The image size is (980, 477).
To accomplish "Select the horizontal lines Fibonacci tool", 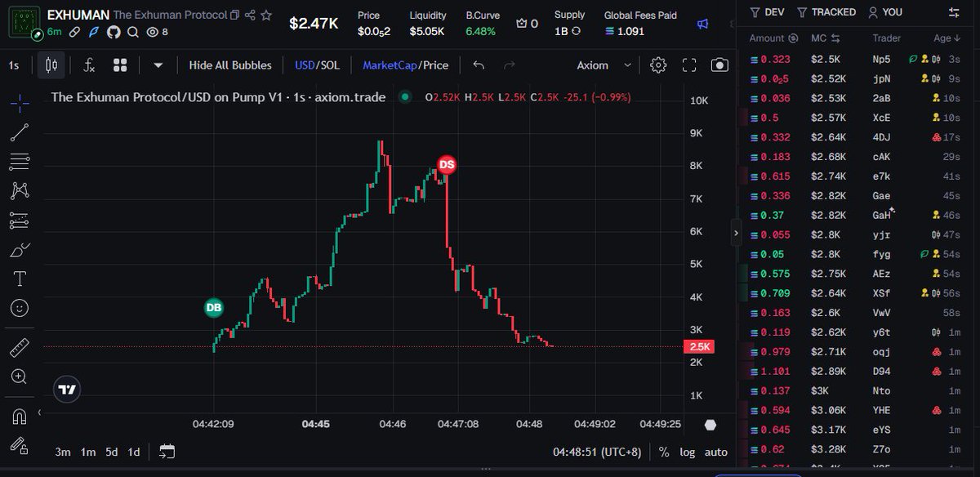I will tap(20, 161).
